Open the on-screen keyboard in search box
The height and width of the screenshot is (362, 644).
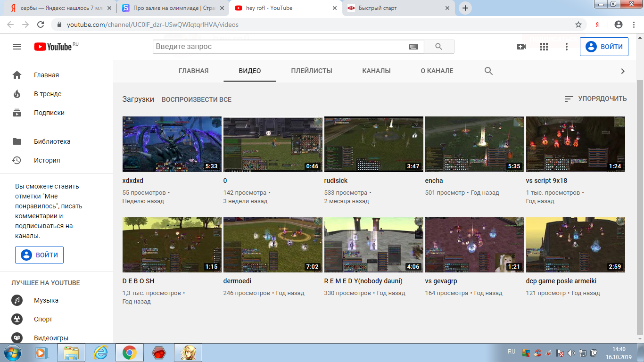coord(413,47)
